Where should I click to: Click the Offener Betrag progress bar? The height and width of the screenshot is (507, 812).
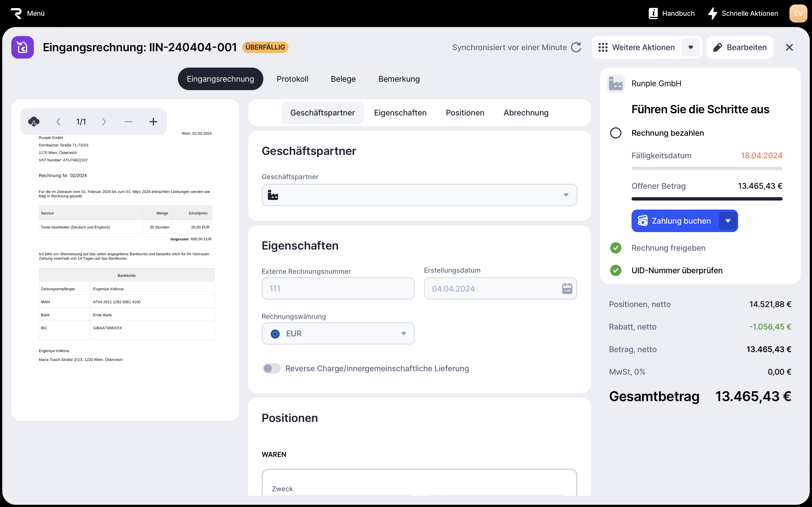[707, 199]
